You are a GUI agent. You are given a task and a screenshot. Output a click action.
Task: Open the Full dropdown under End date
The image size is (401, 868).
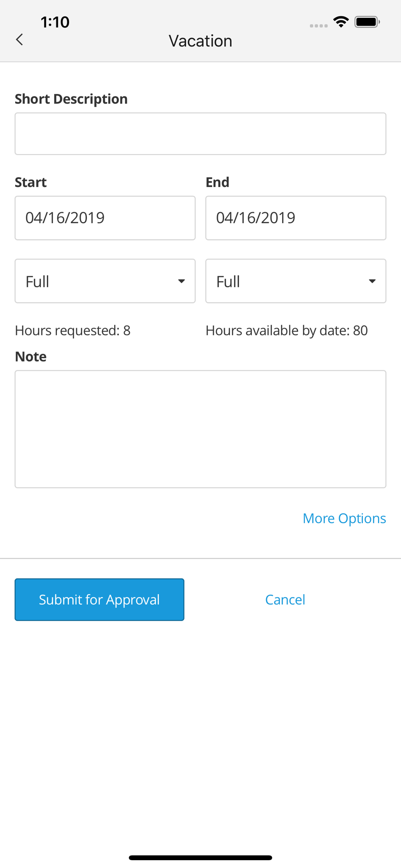click(x=296, y=281)
